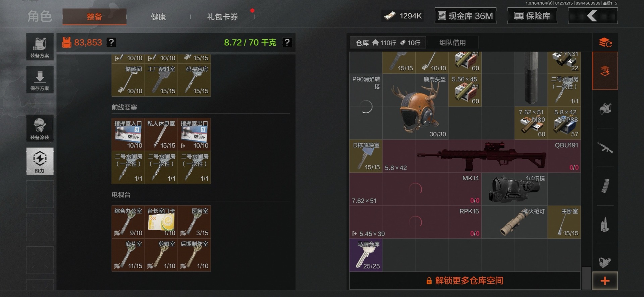Open the 装备方案 loadout scheme panel

[x=40, y=47]
